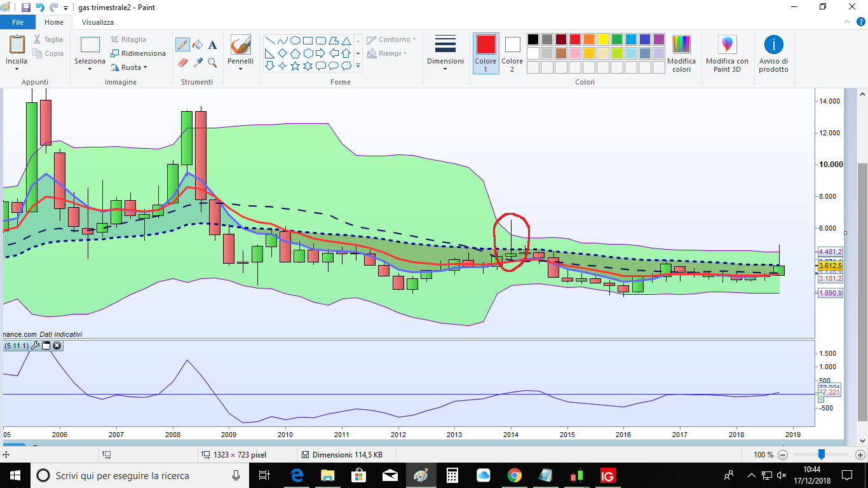868x488 pixels.
Task: Activate Colore 1 foreground color
Action: click(485, 53)
